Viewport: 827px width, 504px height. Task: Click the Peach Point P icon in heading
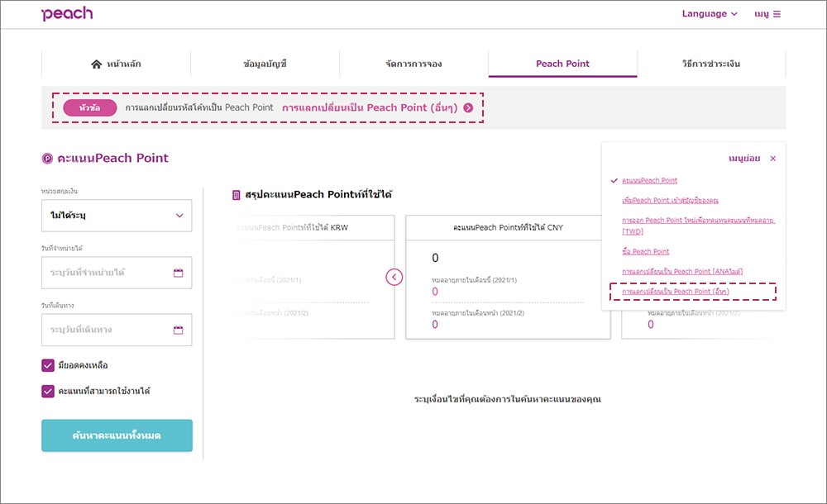click(x=47, y=158)
